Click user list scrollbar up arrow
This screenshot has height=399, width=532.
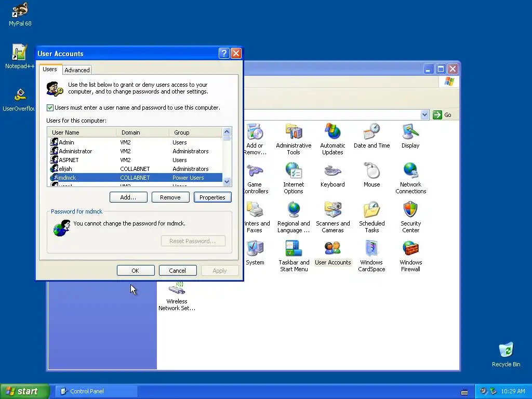point(227,131)
